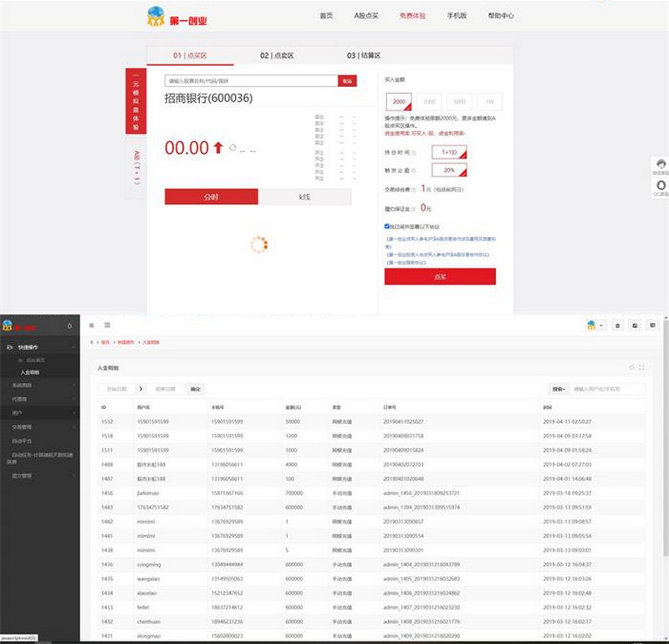
Task: Go to A股点买 in the top navigation
Action: coord(366,16)
